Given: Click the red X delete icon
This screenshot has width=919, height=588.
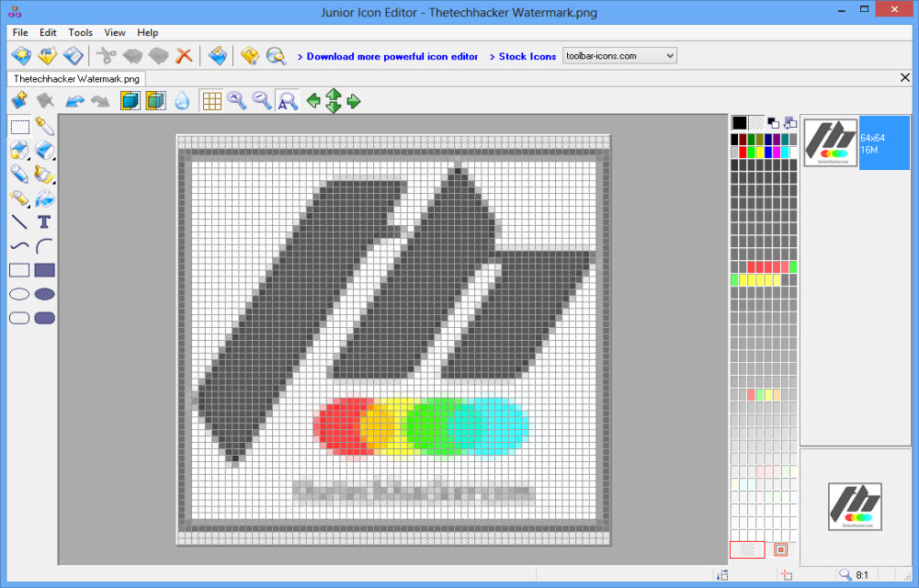Looking at the screenshot, I should point(184,55).
